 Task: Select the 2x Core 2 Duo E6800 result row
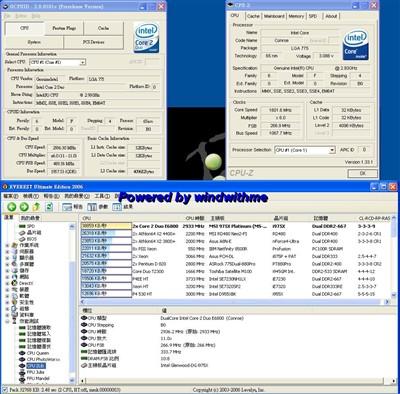[x=236, y=226]
